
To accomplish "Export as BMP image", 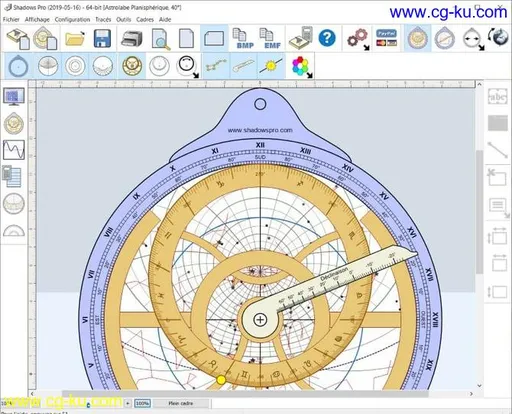I will (x=243, y=39).
